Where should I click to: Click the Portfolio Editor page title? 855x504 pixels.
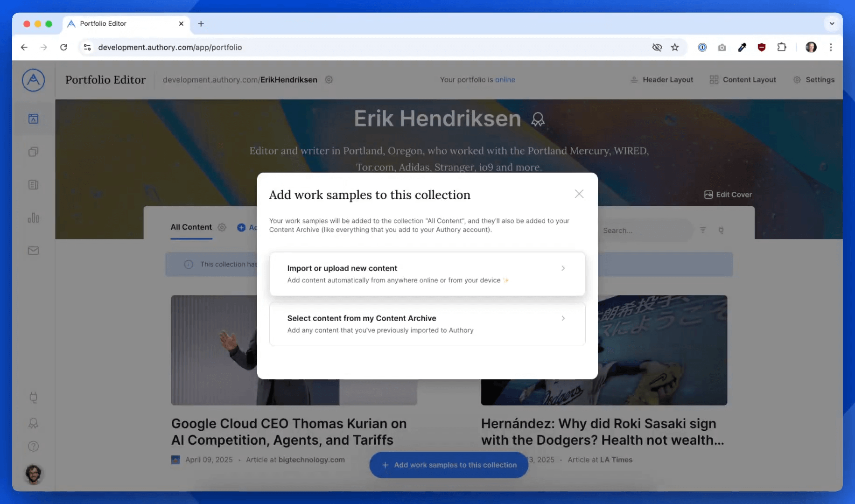pyautogui.click(x=105, y=80)
